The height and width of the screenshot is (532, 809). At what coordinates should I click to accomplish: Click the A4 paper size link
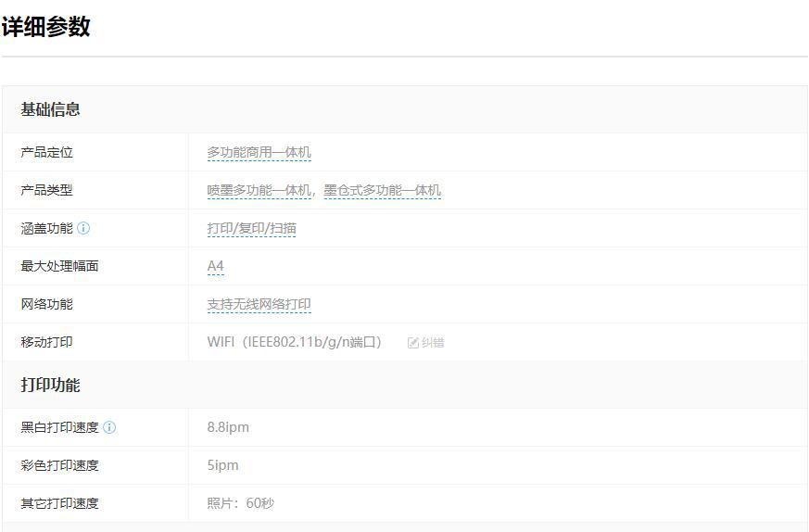tap(216, 266)
